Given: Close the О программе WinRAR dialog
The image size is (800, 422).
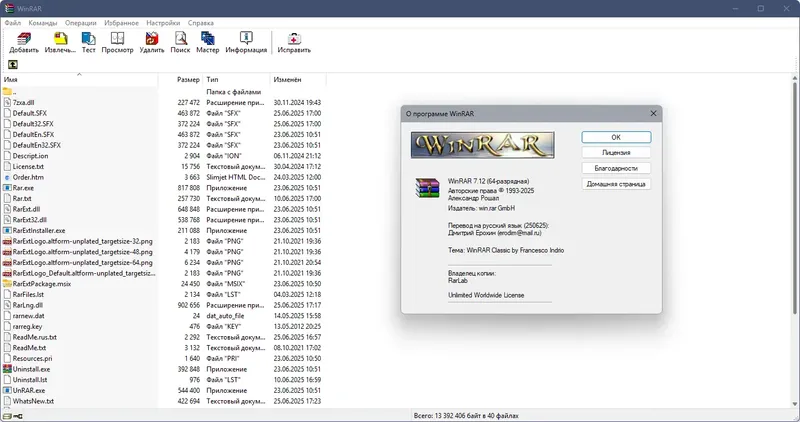Looking at the screenshot, I should click(x=654, y=113).
